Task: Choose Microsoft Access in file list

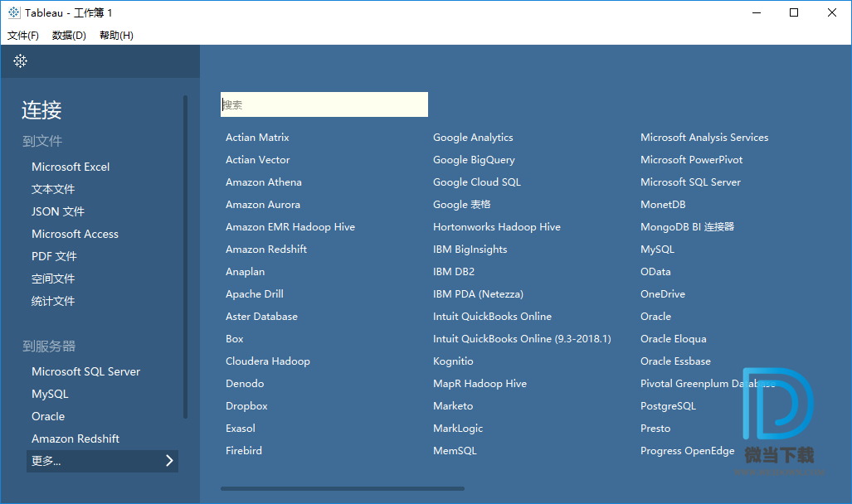Action: (75, 234)
